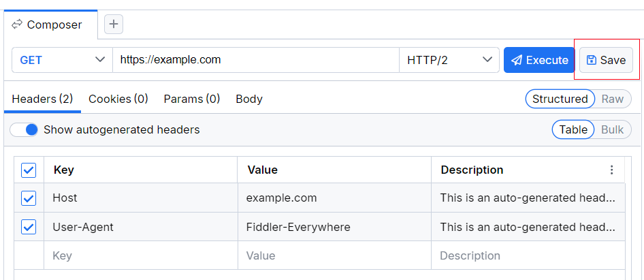Click the Composer tab arrows icon
This screenshot has width=644, height=280.
[18, 25]
